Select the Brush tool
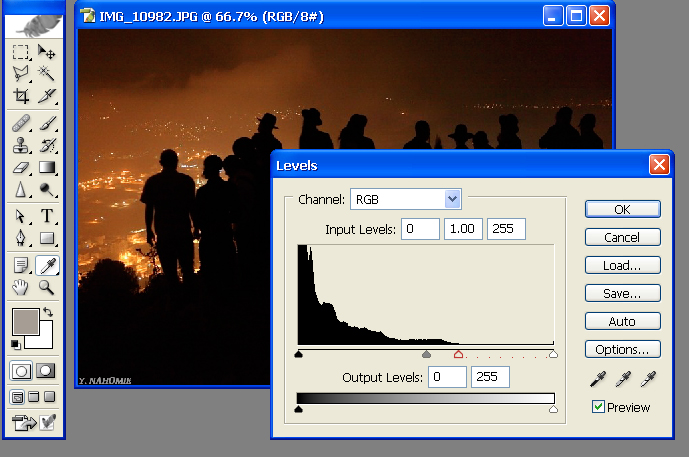Viewport: 689px width, 457px height. click(46, 123)
